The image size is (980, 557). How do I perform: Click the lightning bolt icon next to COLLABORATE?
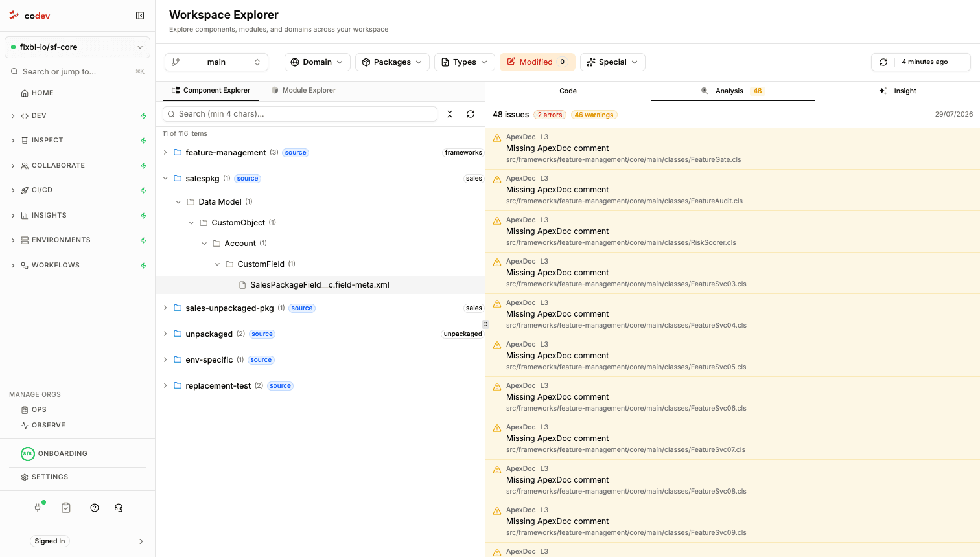(143, 166)
